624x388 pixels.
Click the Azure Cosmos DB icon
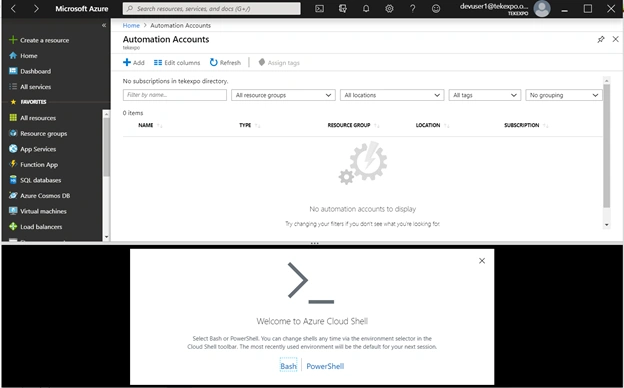click(x=13, y=195)
